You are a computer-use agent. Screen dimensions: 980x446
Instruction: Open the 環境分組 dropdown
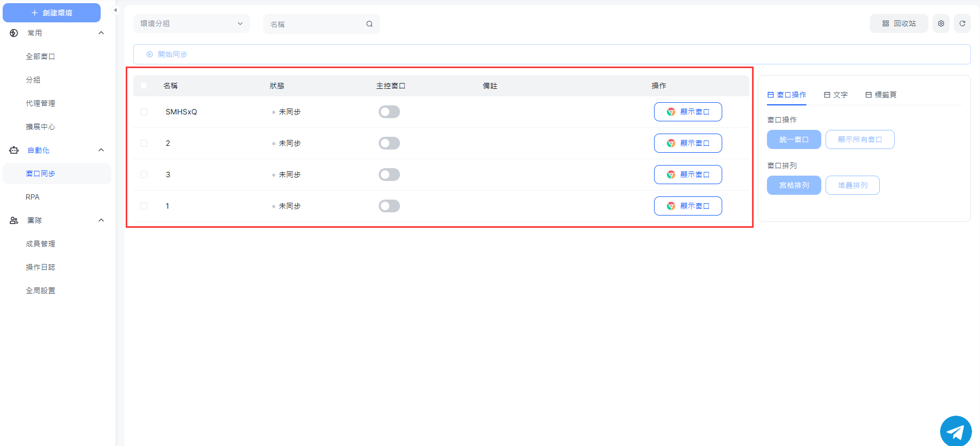[191, 23]
